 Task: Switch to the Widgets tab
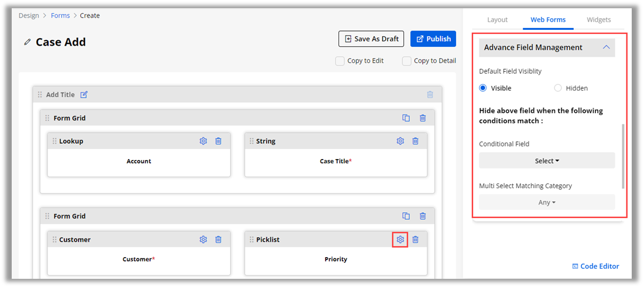(x=598, y=20)
